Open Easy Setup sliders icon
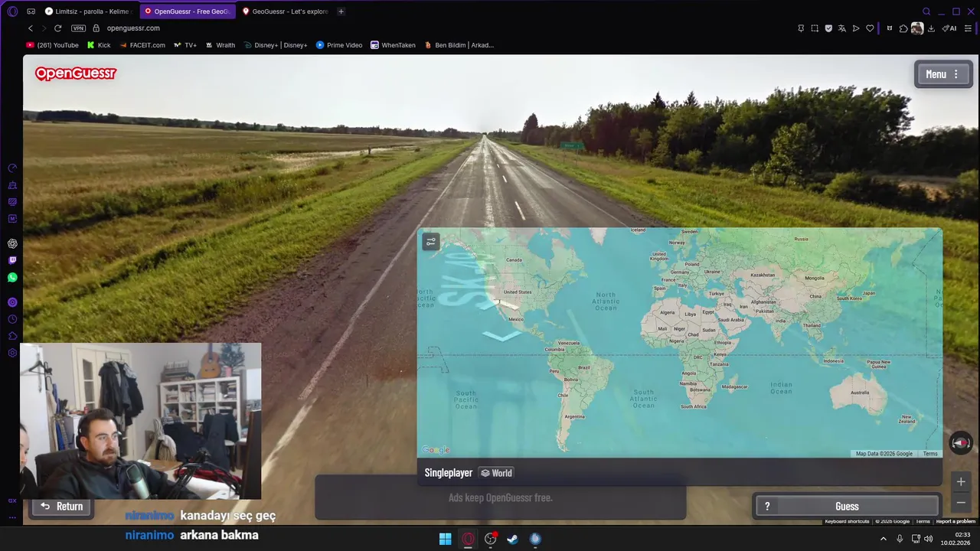The width and height of the screenshot is (980, 551). click(968, 28)
